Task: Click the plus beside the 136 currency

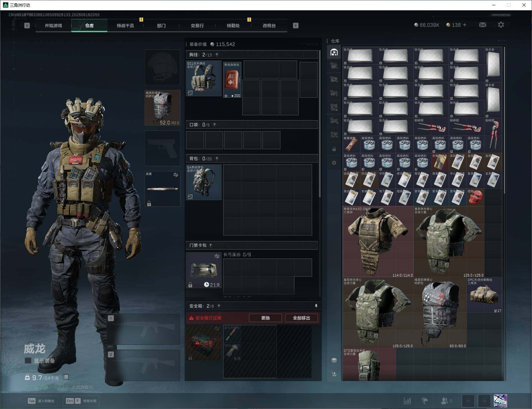Action: click(465, 25)
